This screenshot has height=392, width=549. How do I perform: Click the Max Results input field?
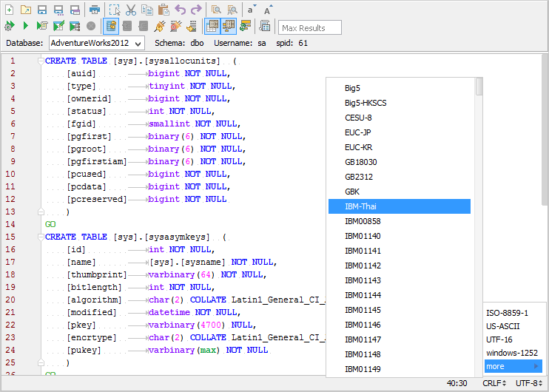pyautogui.click(x=310, y=28)
